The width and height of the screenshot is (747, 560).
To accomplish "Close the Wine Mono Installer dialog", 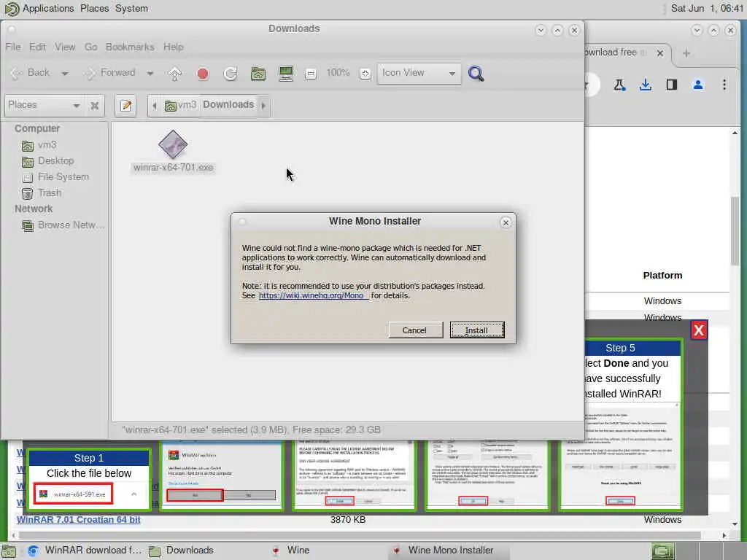I will pyautogui.click(x=506, y=222).
